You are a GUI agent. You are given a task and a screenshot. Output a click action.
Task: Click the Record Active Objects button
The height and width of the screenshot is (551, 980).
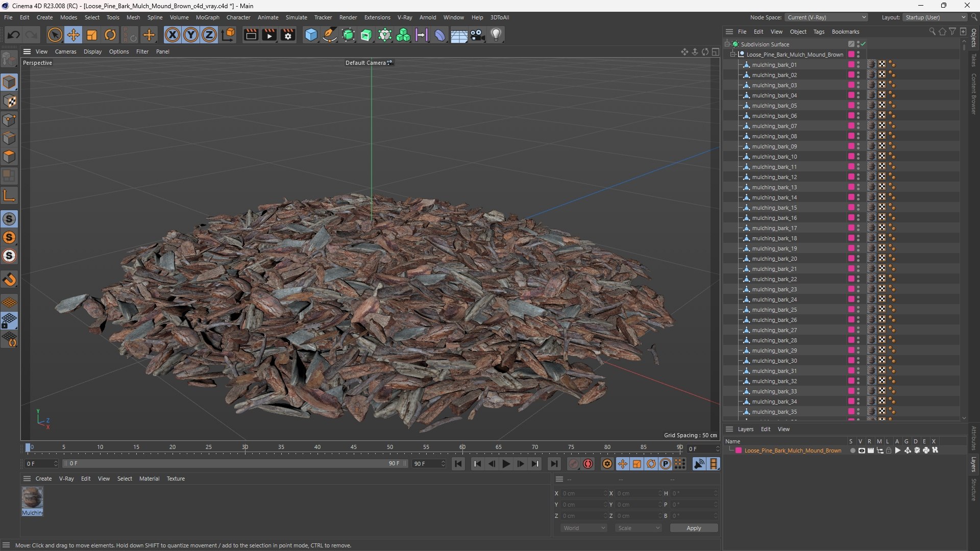588,464
